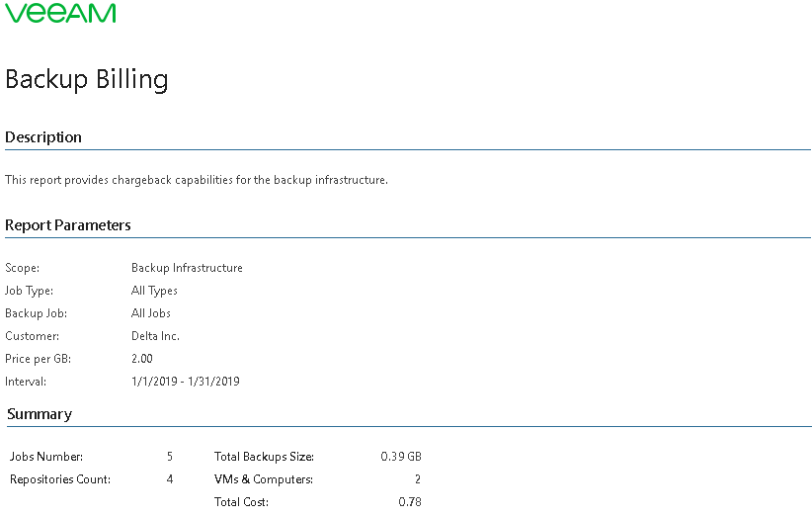
Task: Click the Scope label
Action: tap(23, 268)
